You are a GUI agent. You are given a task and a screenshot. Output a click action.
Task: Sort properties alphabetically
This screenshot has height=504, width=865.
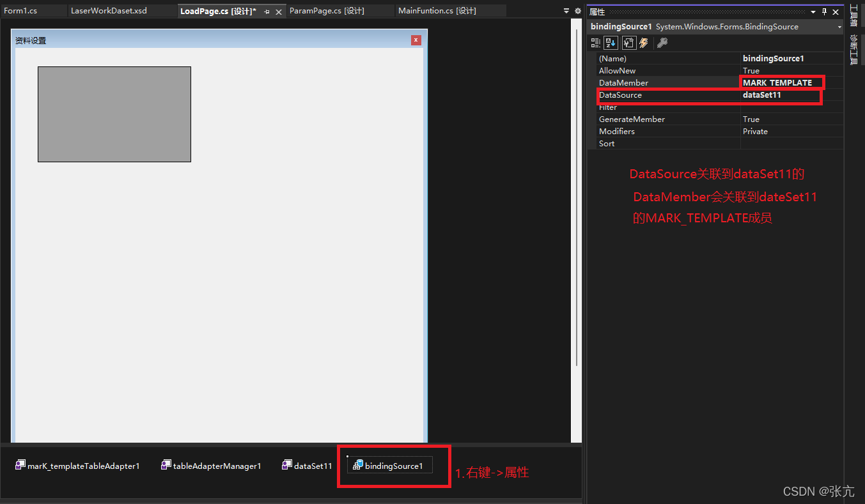click(611, 43)
